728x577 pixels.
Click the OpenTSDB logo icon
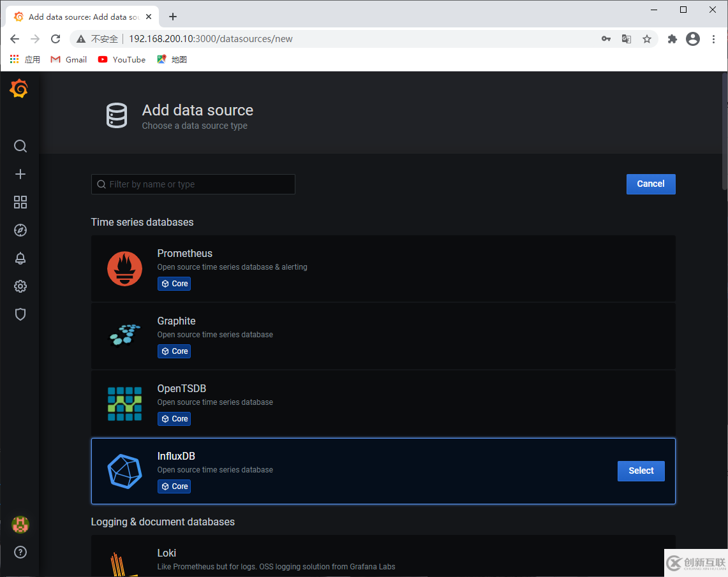[x=124, y=404]
